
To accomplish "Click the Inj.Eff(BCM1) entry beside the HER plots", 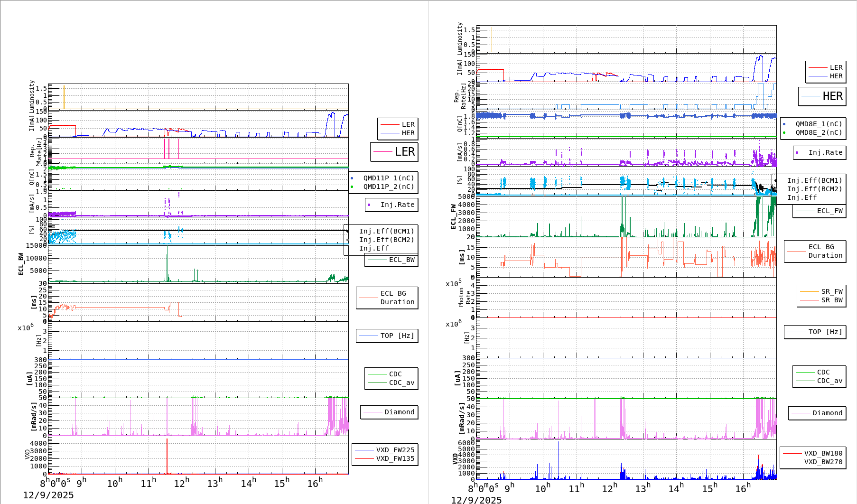I will [x=814, y=181].
